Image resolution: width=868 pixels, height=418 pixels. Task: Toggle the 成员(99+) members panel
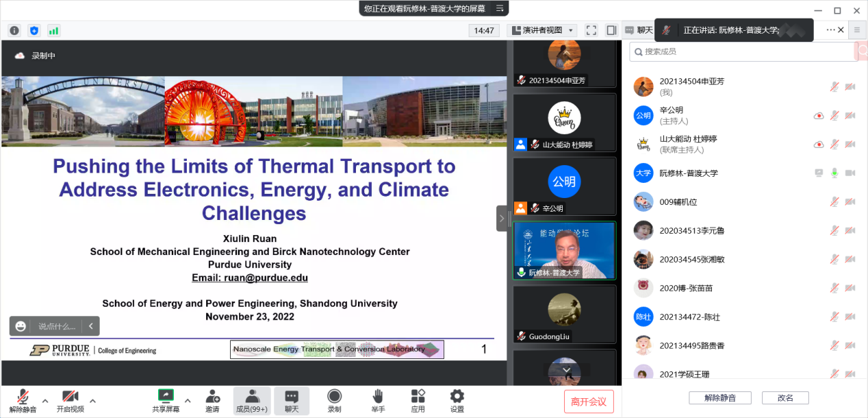click(251, 401)
